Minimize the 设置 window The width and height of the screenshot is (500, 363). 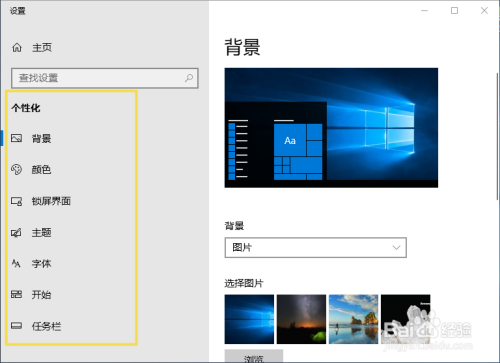[x=424, y=11]
